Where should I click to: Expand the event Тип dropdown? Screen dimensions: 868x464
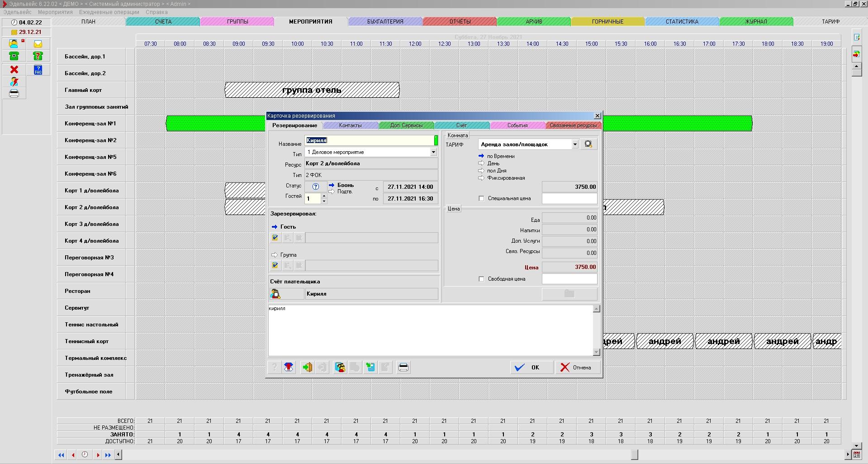click(x=433, y=152)
